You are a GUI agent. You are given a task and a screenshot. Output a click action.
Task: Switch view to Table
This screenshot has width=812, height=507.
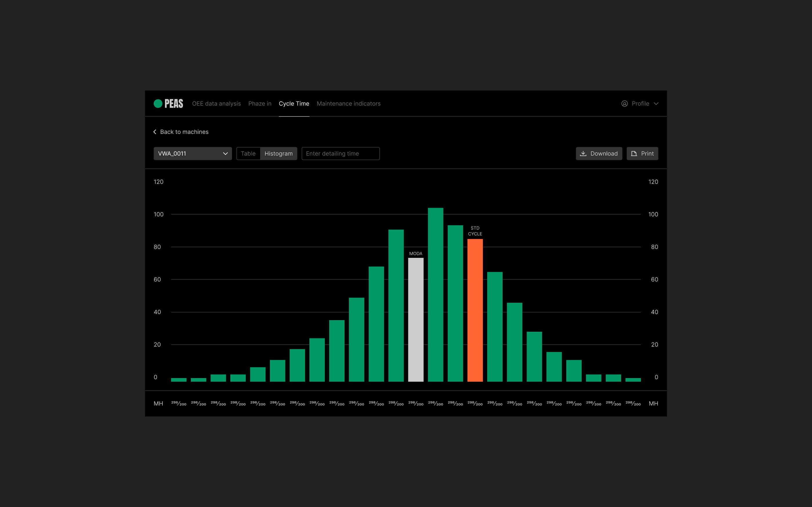click(248, 154)
